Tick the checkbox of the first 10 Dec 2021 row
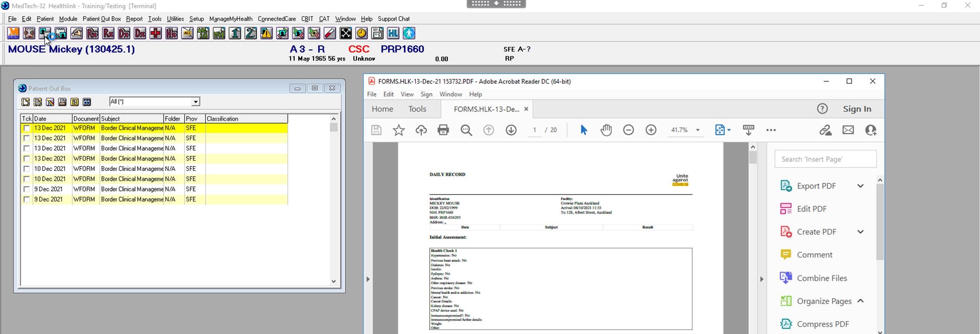The height and width of the screenshot is (334, 980). [27, 169]
